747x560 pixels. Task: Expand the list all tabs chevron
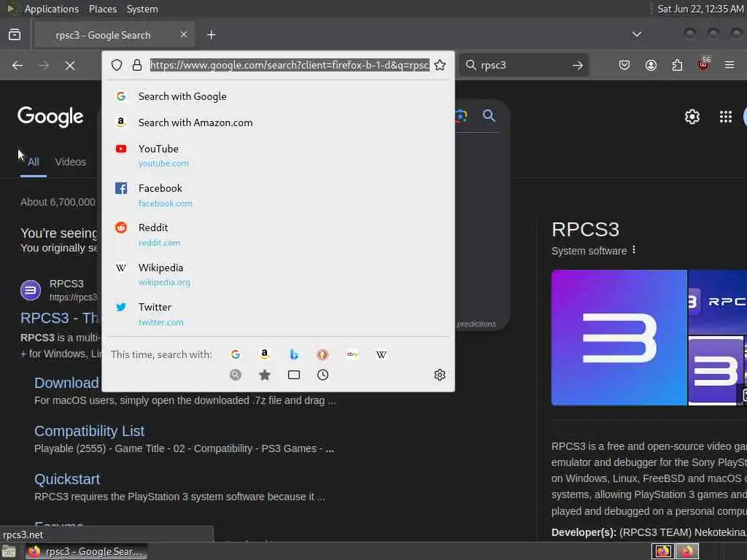tap(636, 34)
